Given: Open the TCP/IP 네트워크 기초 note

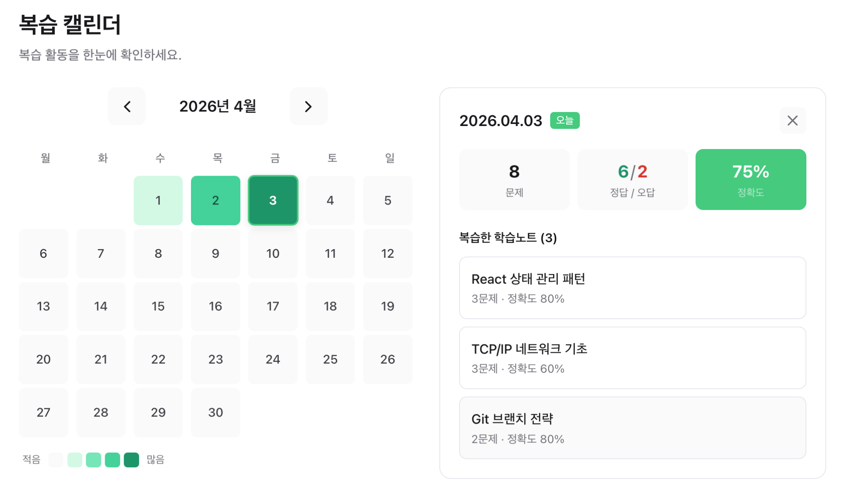Looking at the screenshot, I should (x=632, y=358).
